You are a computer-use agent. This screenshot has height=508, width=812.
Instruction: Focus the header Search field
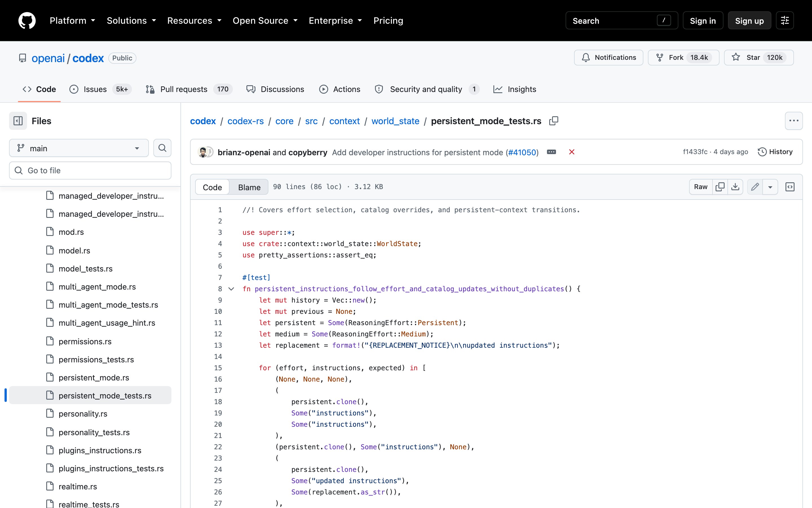621,21
